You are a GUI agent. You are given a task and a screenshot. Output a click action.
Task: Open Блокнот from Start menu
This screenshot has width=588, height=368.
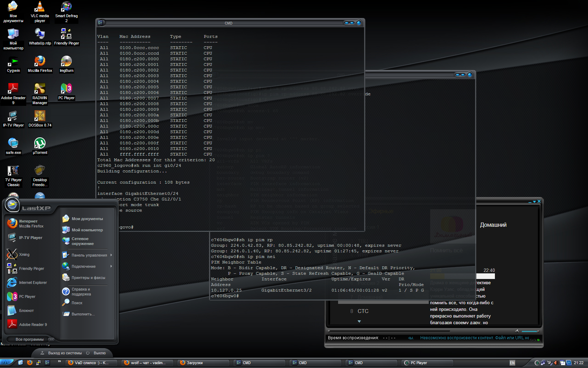(31, 311)
